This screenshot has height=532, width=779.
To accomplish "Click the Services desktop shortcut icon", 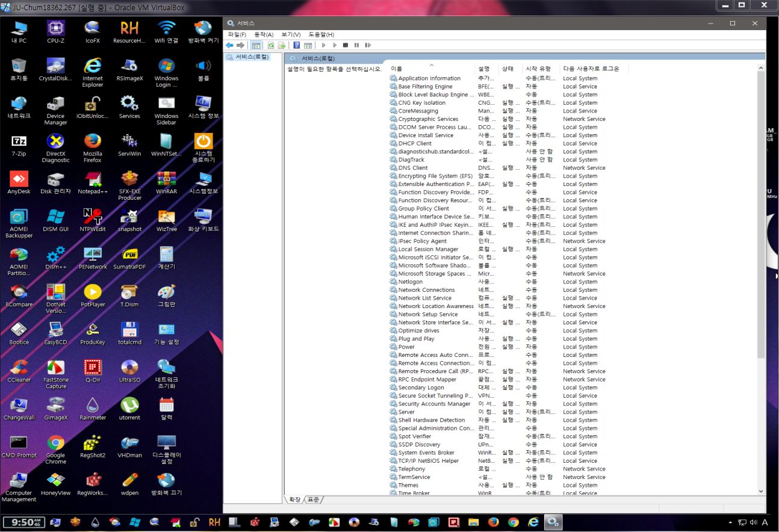I will [x=129, y=107].
